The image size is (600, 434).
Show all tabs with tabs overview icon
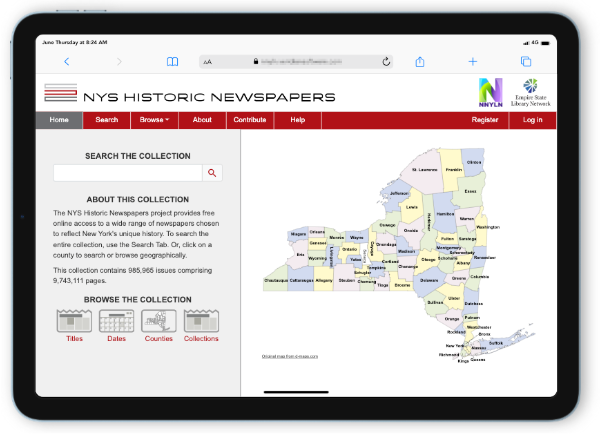tap(526, 61)
